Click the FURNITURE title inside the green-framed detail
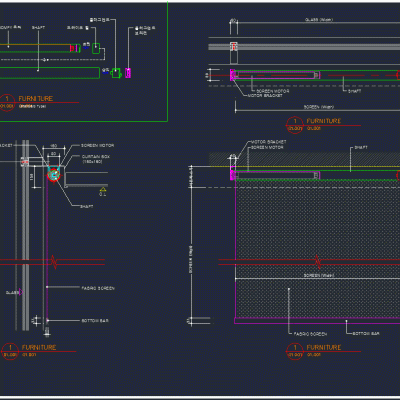The image size is (400, 400). click(36, 98)
